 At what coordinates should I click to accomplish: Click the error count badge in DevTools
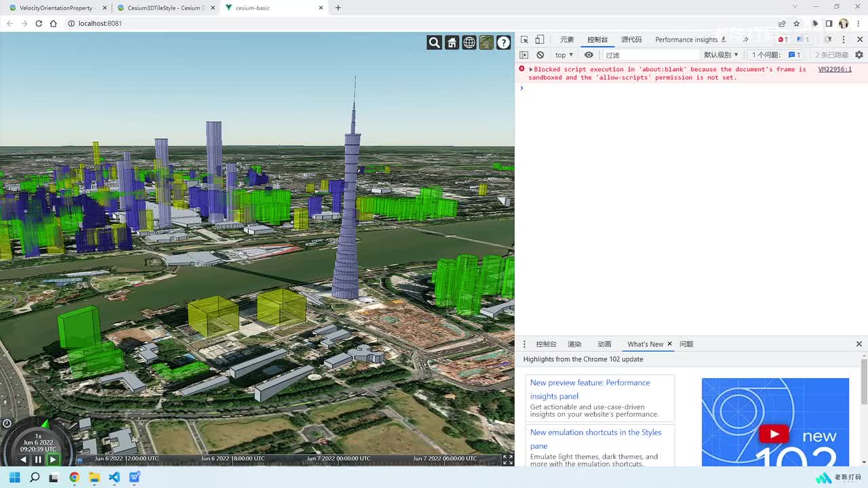pyautogui.click(x=783, y=39)
